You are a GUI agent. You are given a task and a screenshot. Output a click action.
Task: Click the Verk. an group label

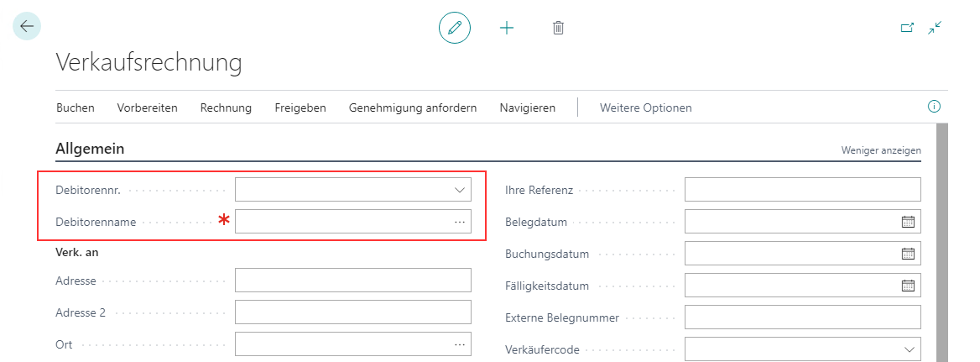[77, 253]
